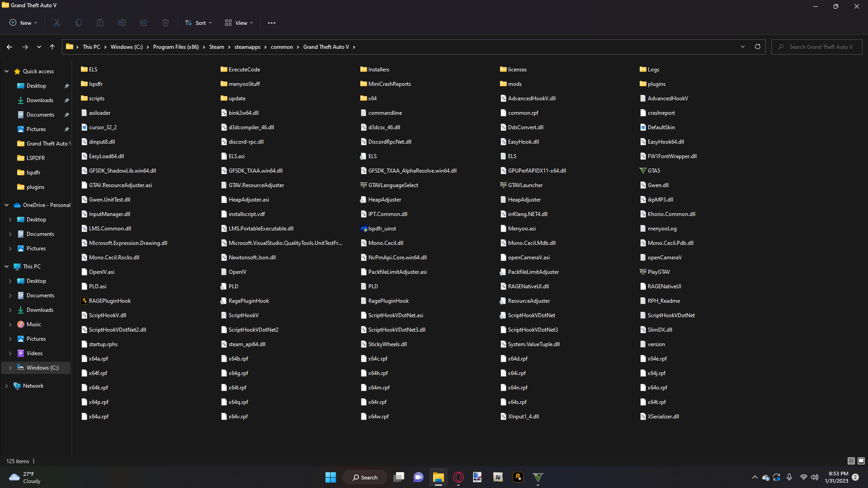Viewport: 868px width, 488px height.
Task: Select Windows (C:) in navigation pane
Action: pos(42,368)
